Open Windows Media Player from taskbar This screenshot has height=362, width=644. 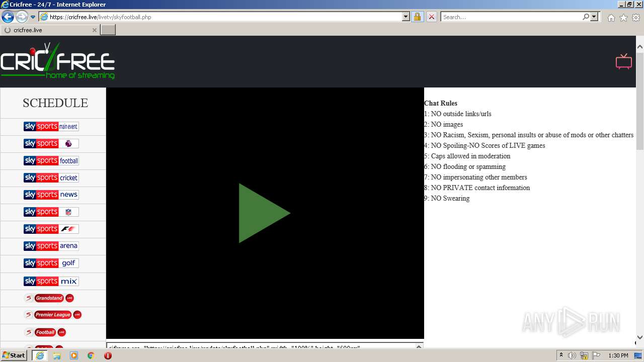[74, 355]
